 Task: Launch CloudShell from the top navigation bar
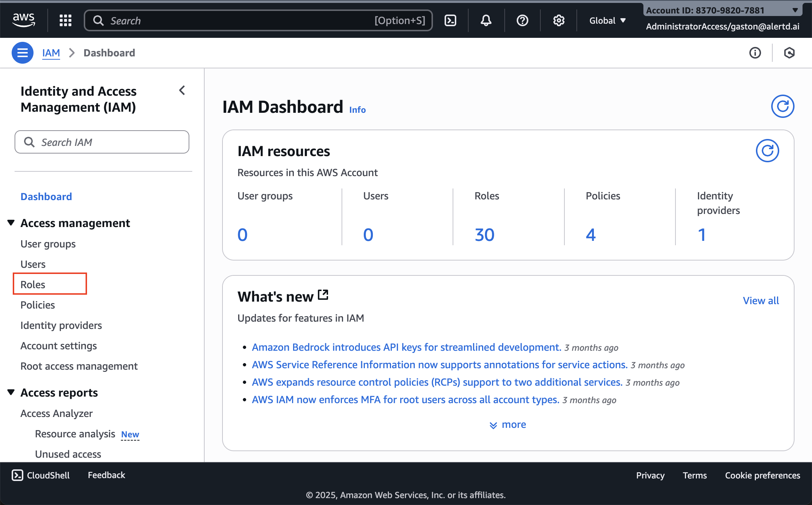tap(450, 20)
